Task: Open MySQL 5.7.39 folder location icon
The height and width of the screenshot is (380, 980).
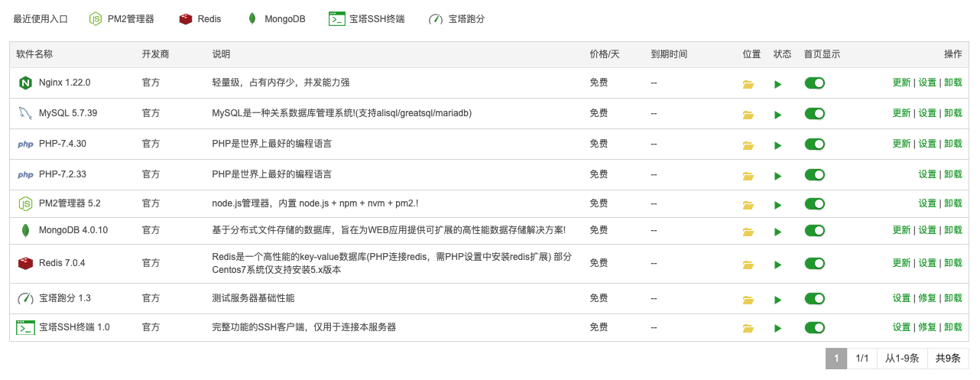Action: (748, 115)
